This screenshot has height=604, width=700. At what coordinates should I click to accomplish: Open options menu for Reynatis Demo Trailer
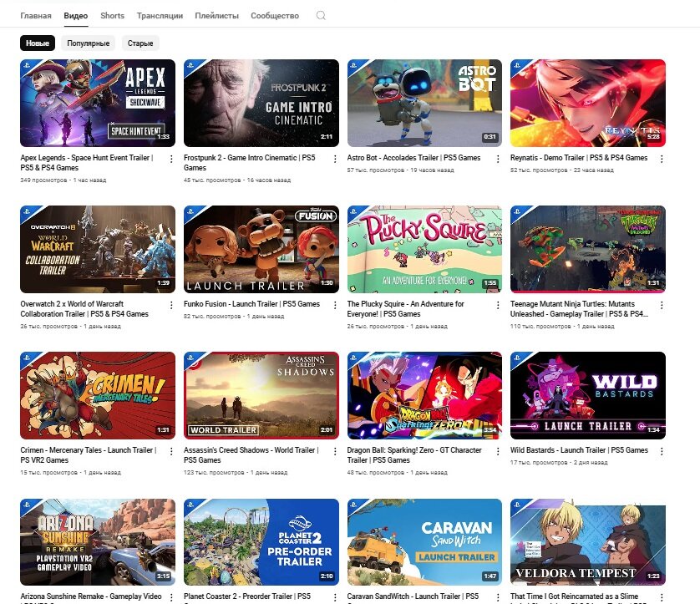pyautogui.click(x=662, y=159)
